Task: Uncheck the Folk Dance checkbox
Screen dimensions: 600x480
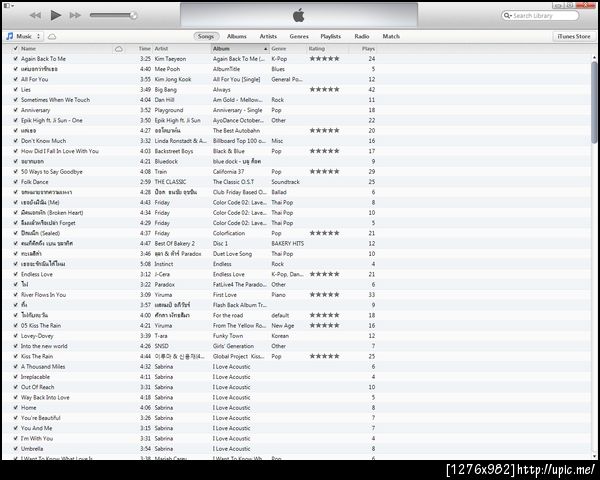Action: click(15, 182)
